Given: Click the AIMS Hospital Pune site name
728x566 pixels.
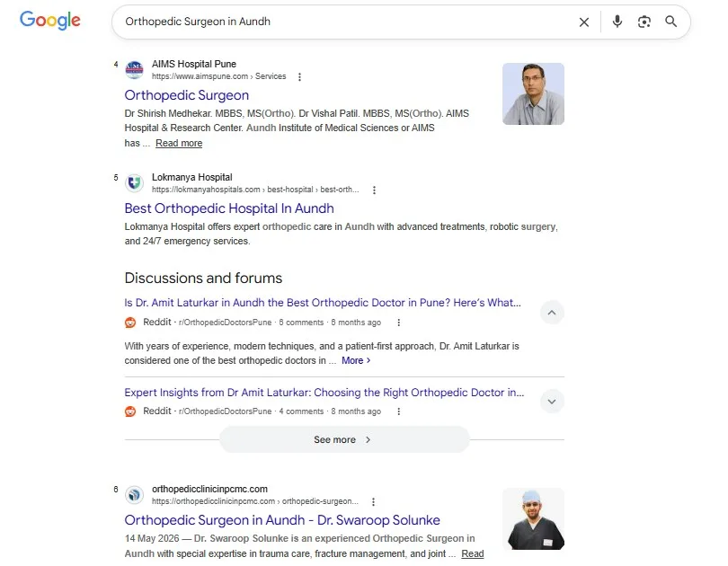Looking at the screenshot, I should pyautogui.click(x=194, y=64).
